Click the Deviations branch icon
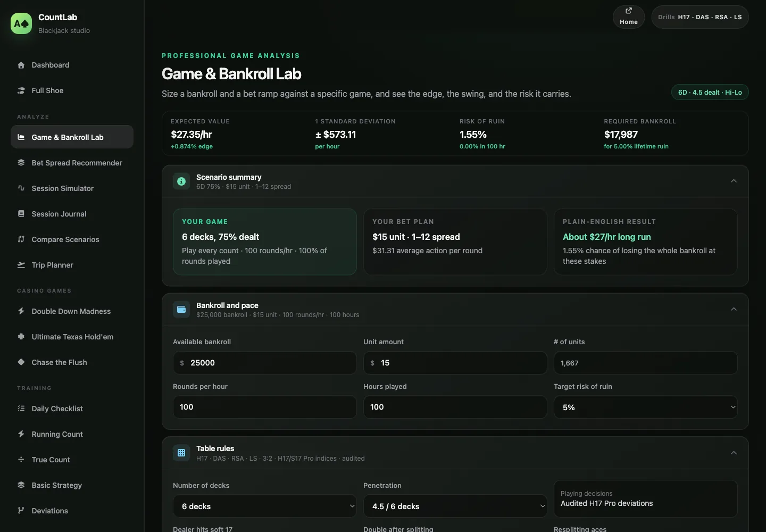766x532 pixels. click(x=21, y=511)
